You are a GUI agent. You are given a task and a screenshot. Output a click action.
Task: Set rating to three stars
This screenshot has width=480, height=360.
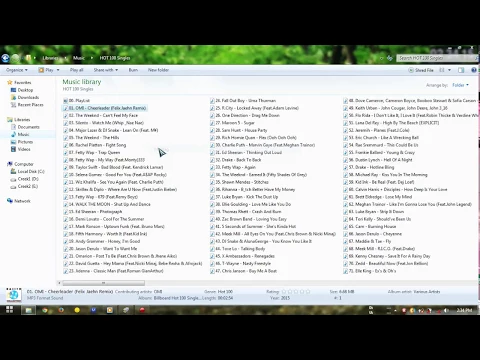click(x=296, y=292)
